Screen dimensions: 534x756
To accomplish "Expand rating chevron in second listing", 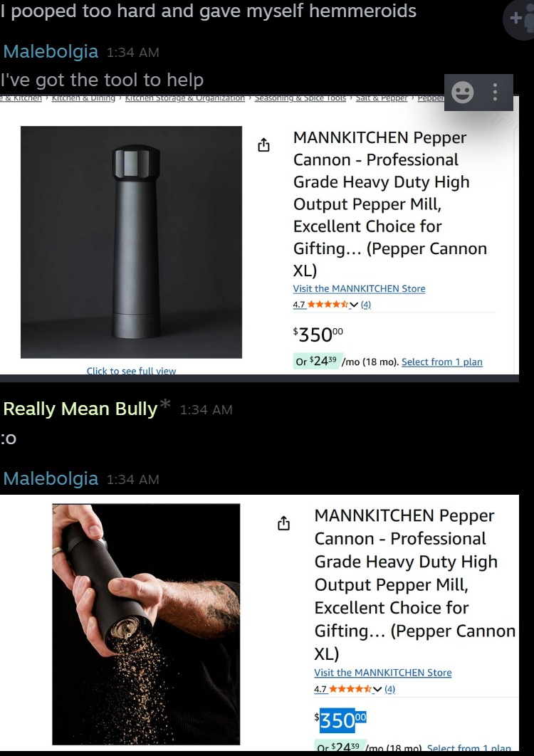I will tap(377, 690).
